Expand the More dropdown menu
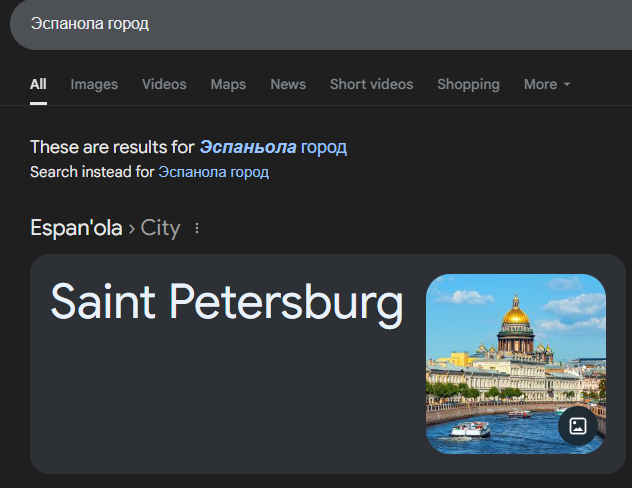Image resolution: width=632 pixels, height=488 pixels. [547, 84]
